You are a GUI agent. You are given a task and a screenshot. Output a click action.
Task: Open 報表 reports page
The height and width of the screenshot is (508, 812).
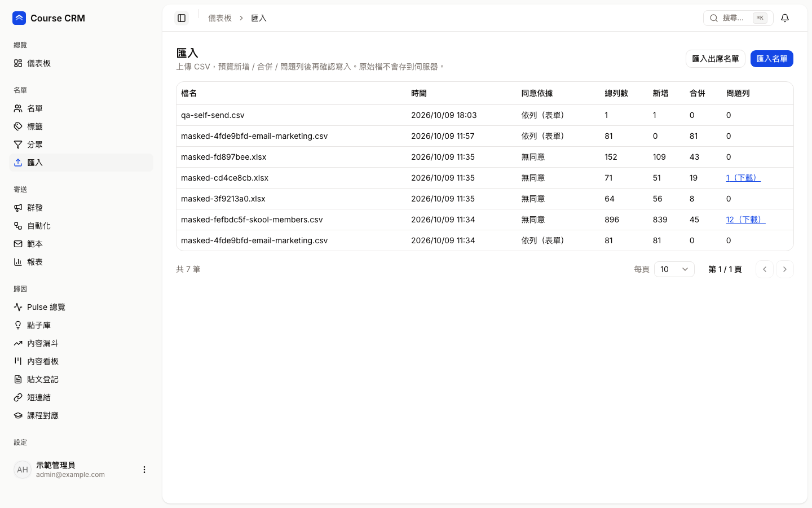click(81, 262)
